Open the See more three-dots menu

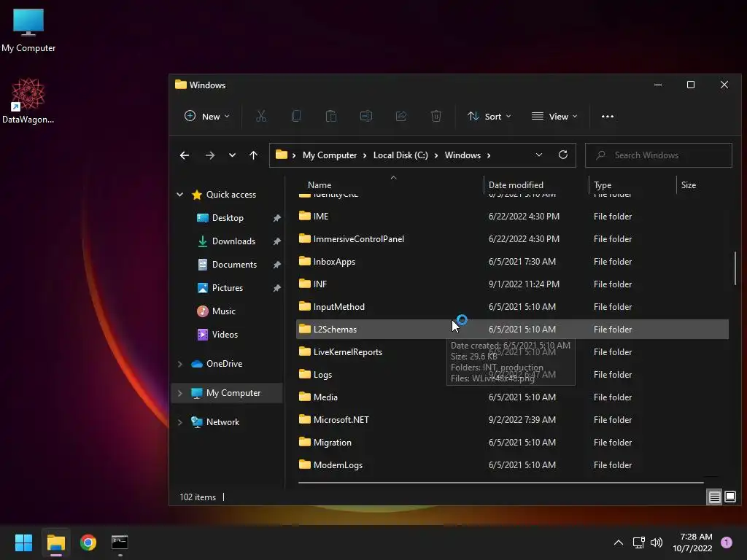[x=608, y=116]
